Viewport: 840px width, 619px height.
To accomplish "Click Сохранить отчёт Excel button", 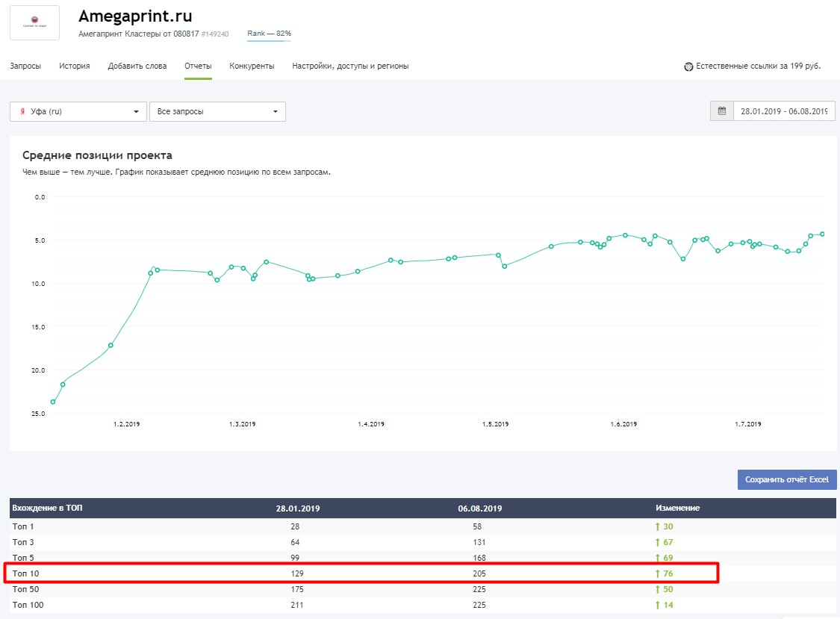I will [786, 479].
